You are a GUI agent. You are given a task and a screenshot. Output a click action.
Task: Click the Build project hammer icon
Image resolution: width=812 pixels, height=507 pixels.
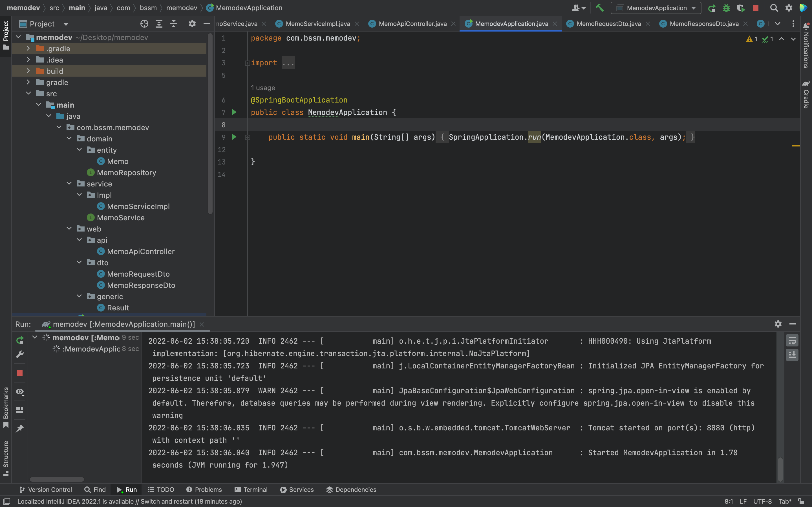click(x=600, y=8)
